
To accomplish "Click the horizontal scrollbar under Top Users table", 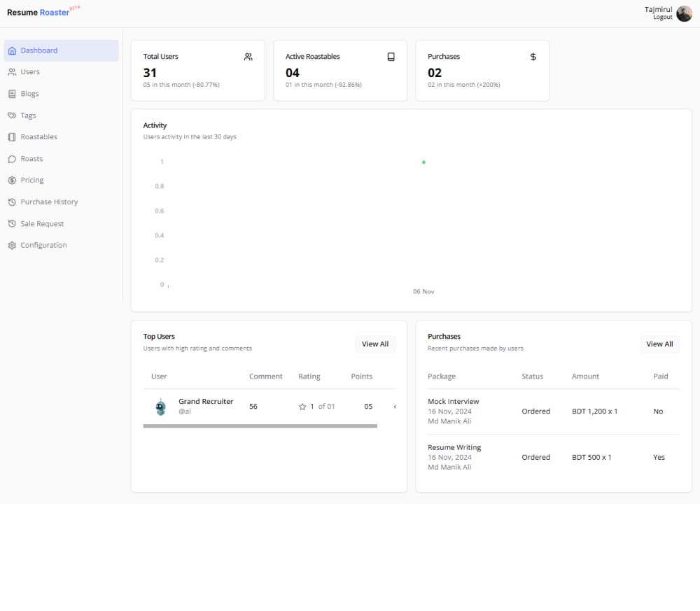I will tap(260, 426).
